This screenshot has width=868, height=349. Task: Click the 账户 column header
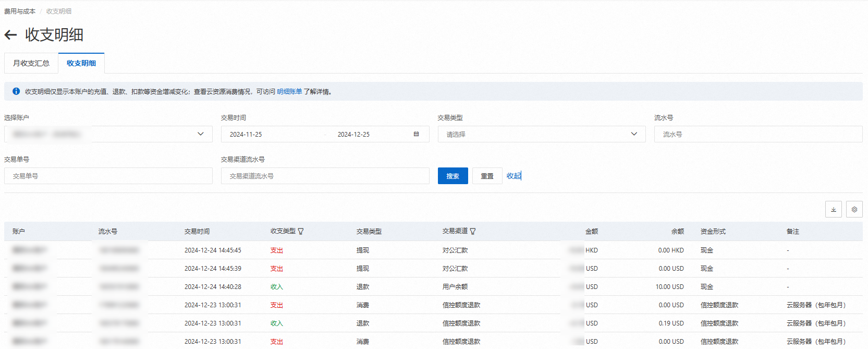[19, 231]
